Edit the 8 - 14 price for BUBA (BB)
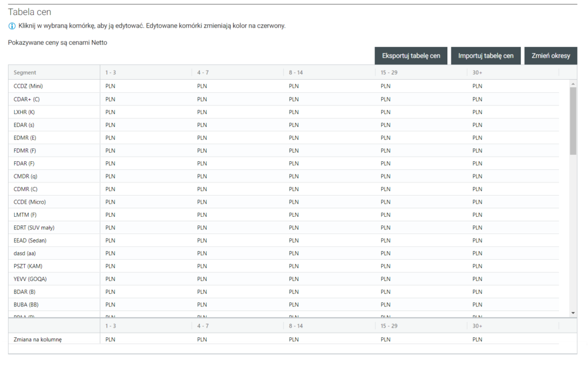 [x=330, y=305]
